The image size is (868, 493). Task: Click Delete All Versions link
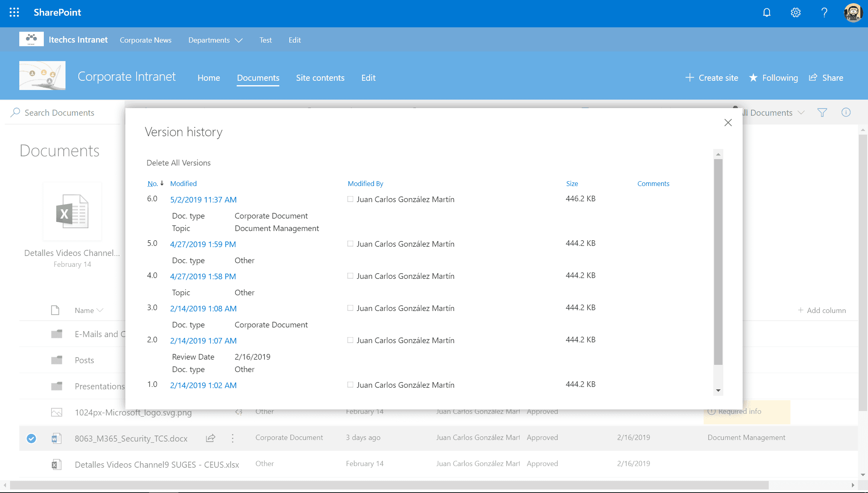(x=178, y=163)
